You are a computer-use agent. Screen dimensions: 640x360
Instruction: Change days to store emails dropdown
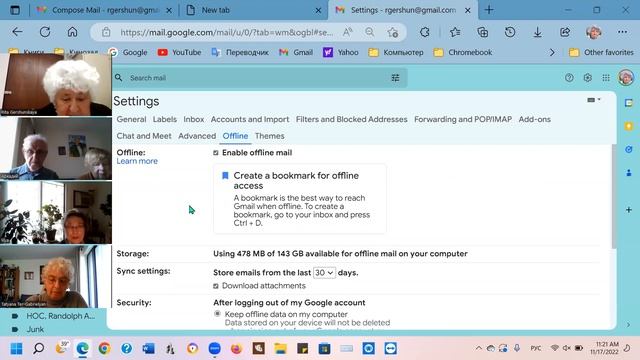[324, 273]
